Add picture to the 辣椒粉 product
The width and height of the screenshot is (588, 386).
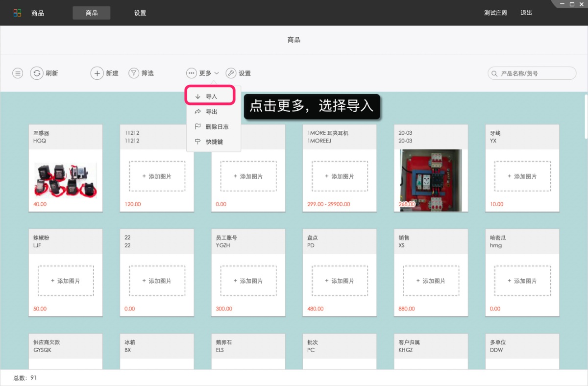[66, 281]
